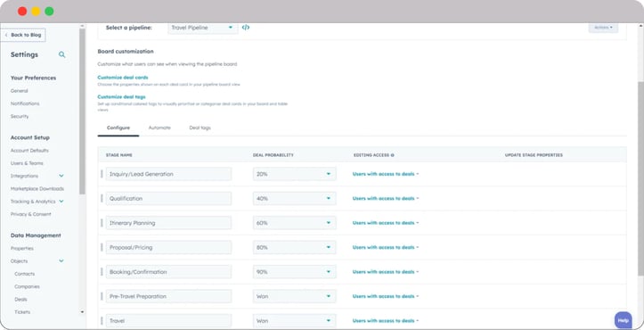Open deal probability dropdown showing 20%
Viewport: 644px width, 330px height.
pyautogui.click(x=295, y=174)
